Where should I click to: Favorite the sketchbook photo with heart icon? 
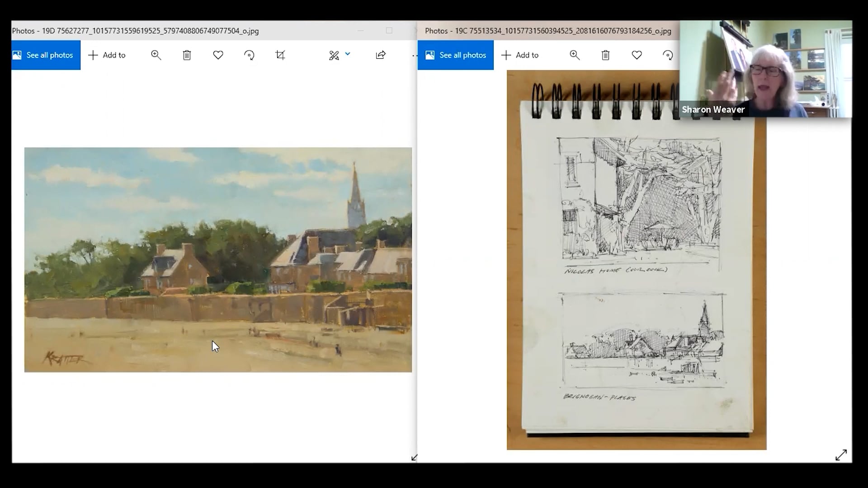click(637, 55)
